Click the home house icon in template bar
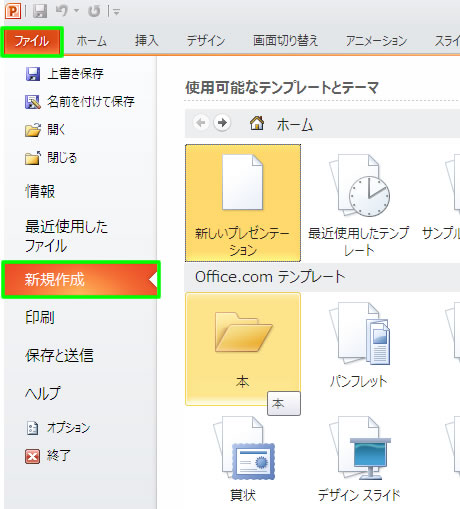This screenshot has width=460, height=509. pyautogui.click(x=257, y=123)
